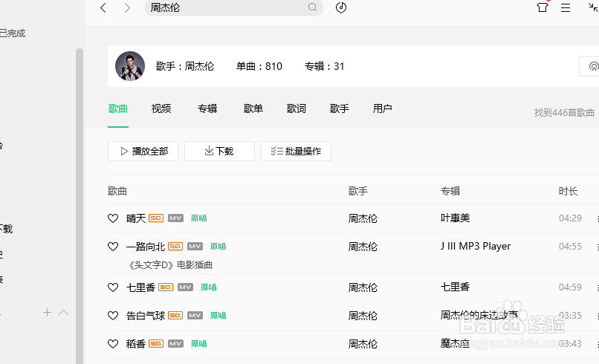The width and height of the screenshot is (599, 364).
Task: Click MV badge on 稻香
Action: (175, 344)
